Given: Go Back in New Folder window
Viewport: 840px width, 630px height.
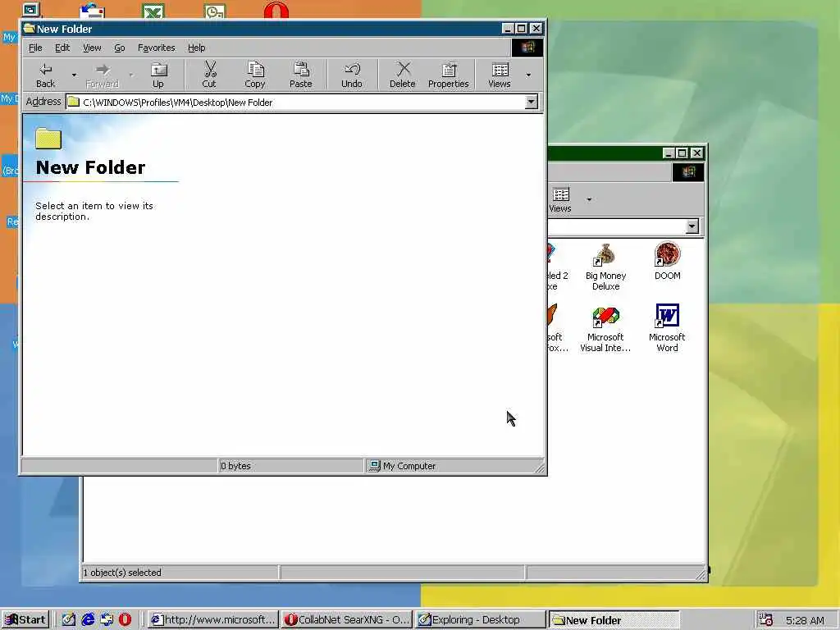Looking at the screenshot, I should pos(46,75).
